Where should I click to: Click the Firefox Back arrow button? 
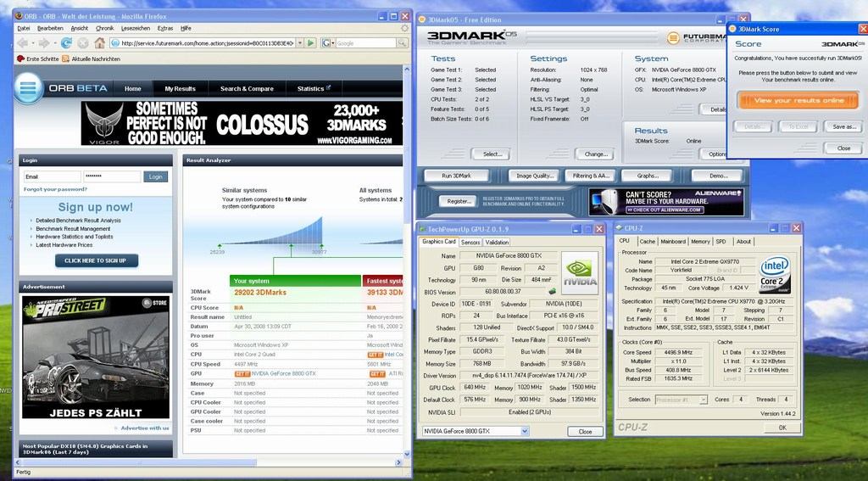(22, 42)
